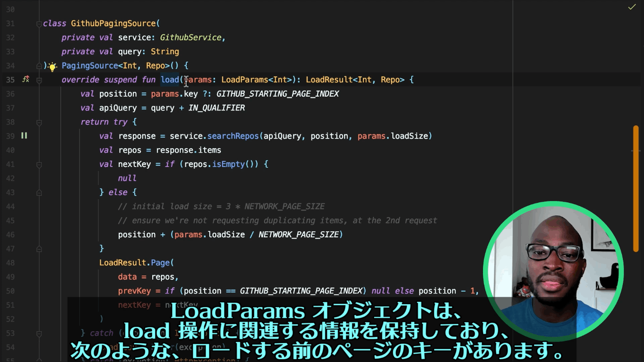Click the class name GithubPagingSource
Screen dimensions: 644x362
(113, 23)
